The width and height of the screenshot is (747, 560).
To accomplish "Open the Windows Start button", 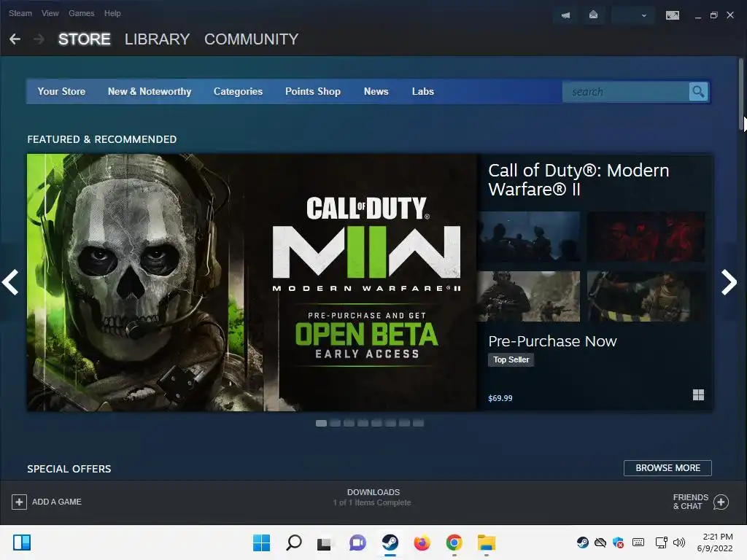I will click(261, 542).
